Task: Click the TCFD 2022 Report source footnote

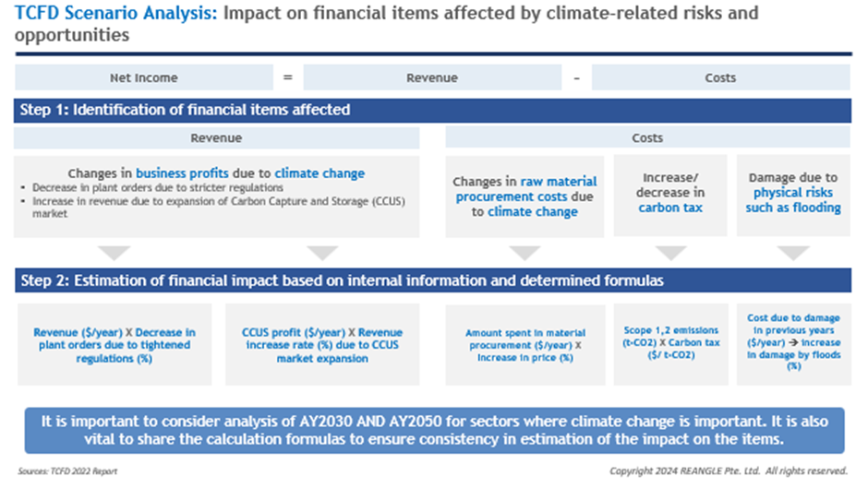Action: [67, 471]
